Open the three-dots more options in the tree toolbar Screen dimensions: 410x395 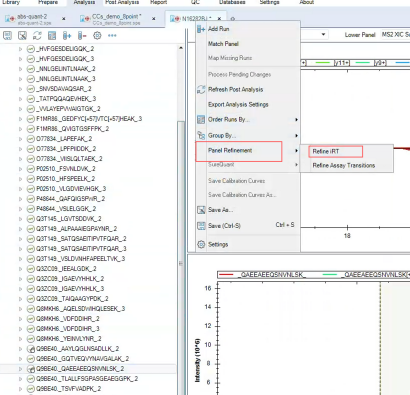pyautogui.click(x=112, y=35)
